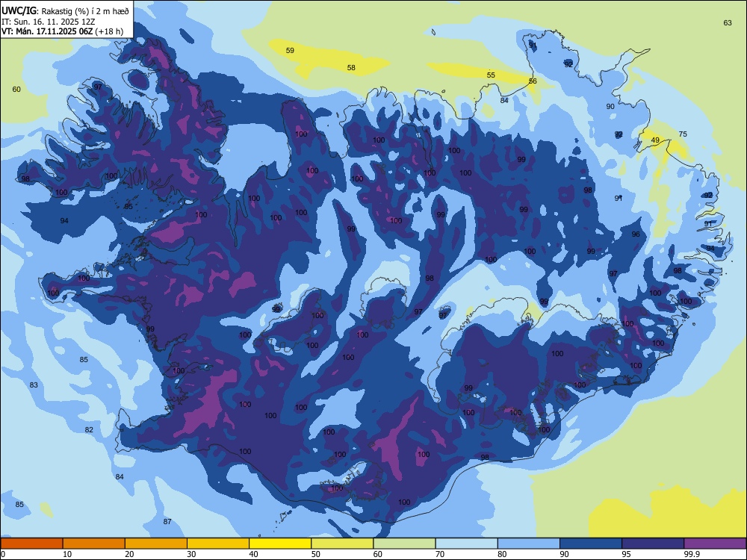The image size is (747, 560).
Task: Click the offshore map value 82
Action: 89,429
